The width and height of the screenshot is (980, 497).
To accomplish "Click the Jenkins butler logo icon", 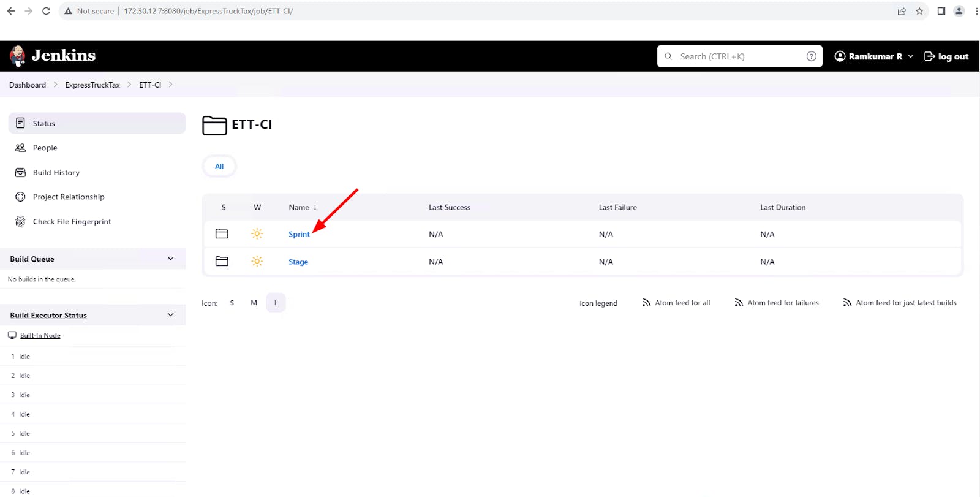I will click(17, 56).
